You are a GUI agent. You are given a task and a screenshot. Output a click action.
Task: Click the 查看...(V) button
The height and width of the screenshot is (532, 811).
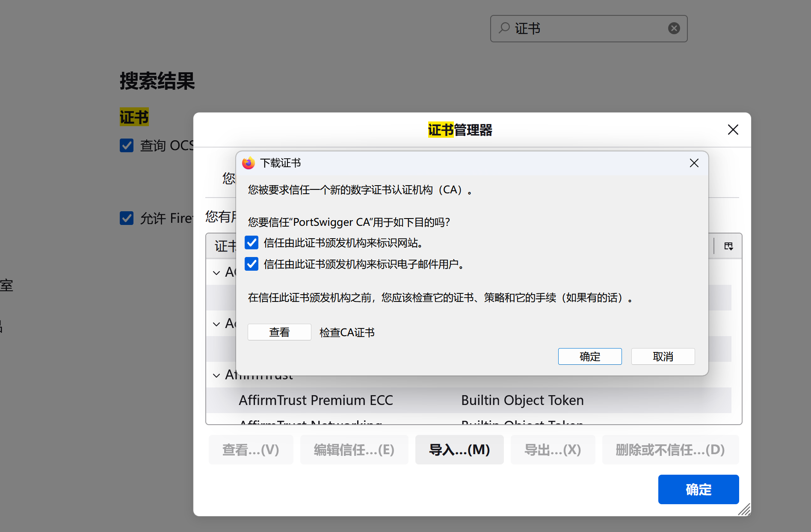pos(251,449)
